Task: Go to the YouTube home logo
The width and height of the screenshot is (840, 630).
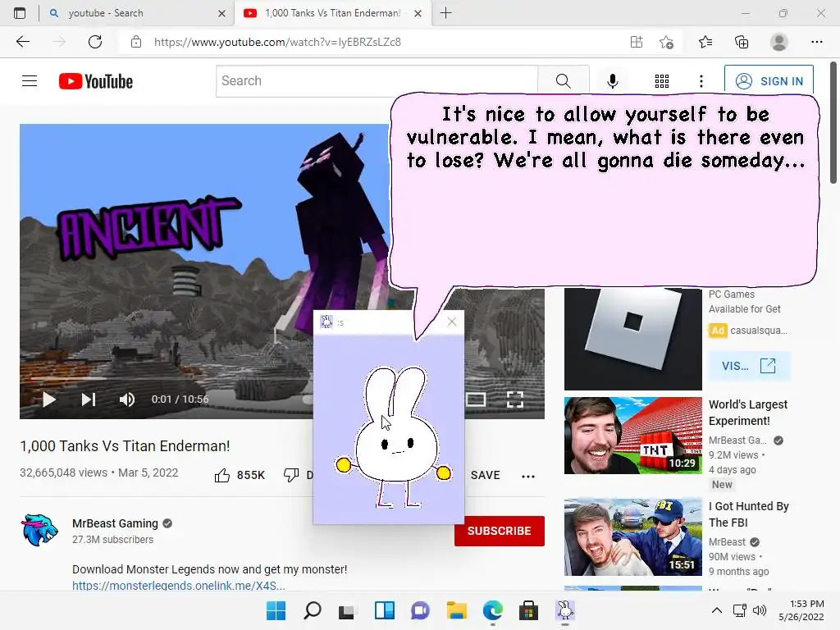Action: coord(96,81)
